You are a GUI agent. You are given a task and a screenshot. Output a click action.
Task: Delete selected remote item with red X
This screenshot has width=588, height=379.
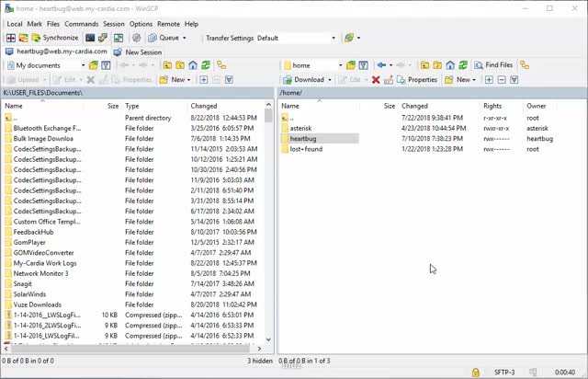point(376,80)
